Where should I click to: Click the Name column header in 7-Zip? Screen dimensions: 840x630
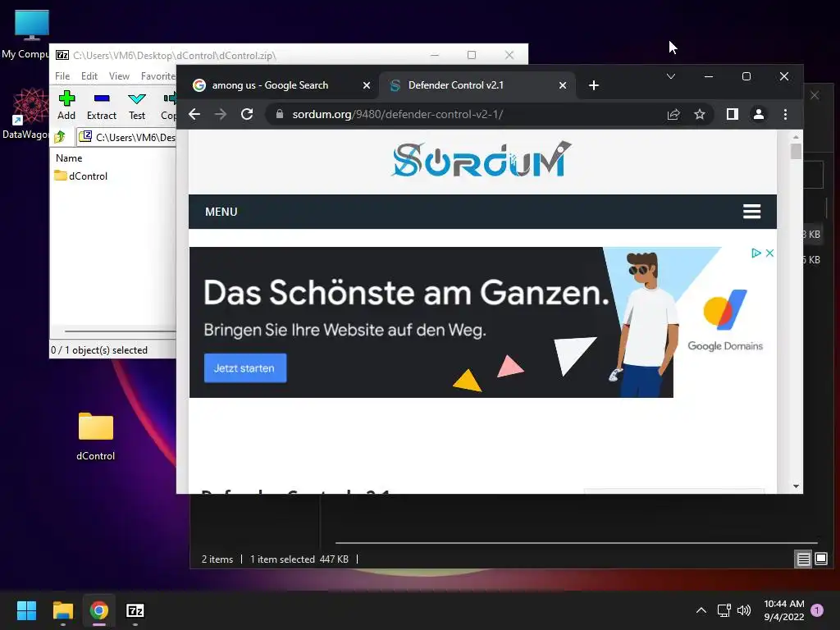point(69,158)
